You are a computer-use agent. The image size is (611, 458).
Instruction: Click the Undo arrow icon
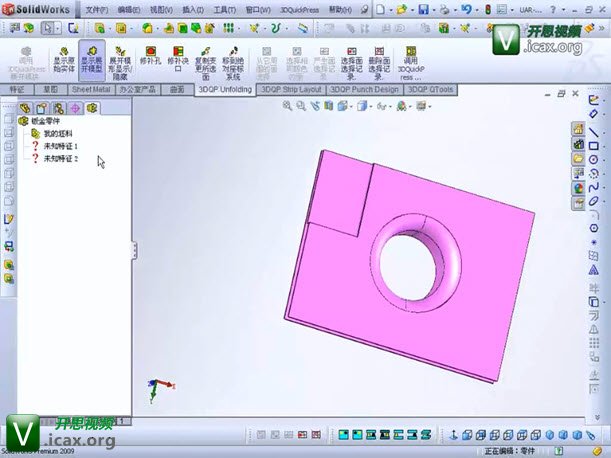[466, 9]
